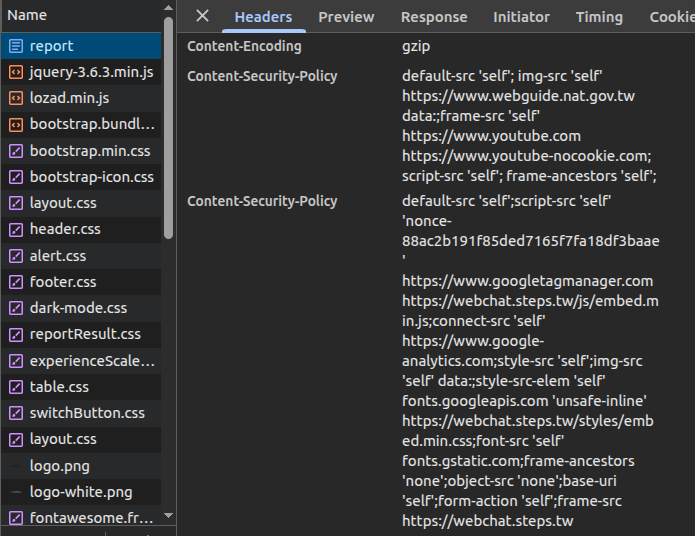Click the stylesheet icon beside experienceScale…
This screenshot has width=695, height=536.
[16, 361]
